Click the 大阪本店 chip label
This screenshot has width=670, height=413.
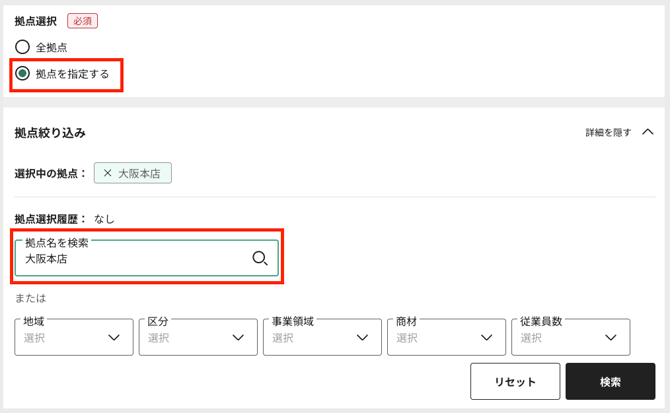point(142,173)
